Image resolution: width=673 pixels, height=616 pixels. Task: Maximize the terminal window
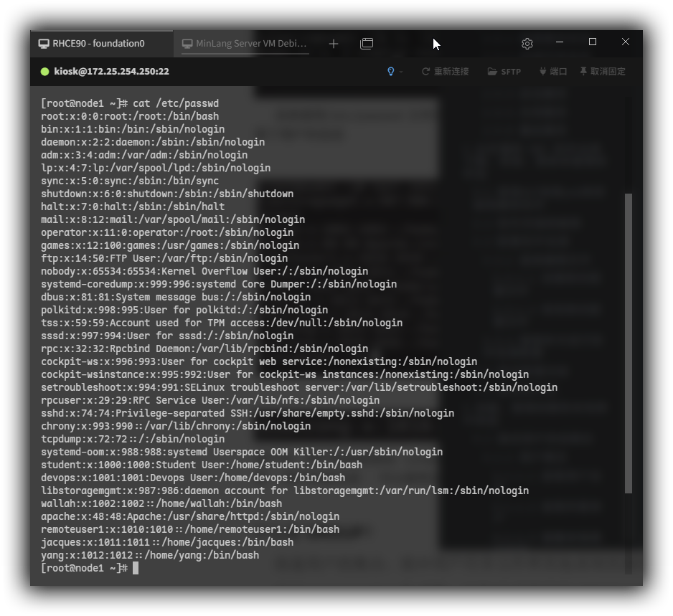pos(593,42)
